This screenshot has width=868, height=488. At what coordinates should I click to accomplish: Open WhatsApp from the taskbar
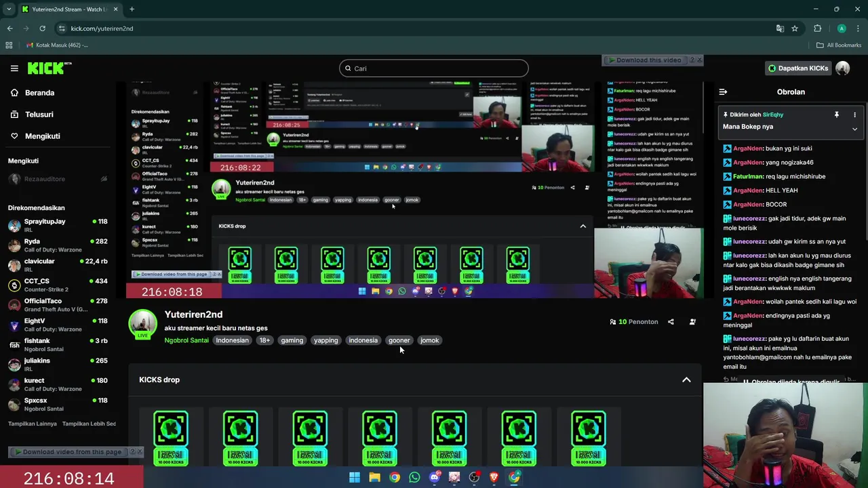414,477
